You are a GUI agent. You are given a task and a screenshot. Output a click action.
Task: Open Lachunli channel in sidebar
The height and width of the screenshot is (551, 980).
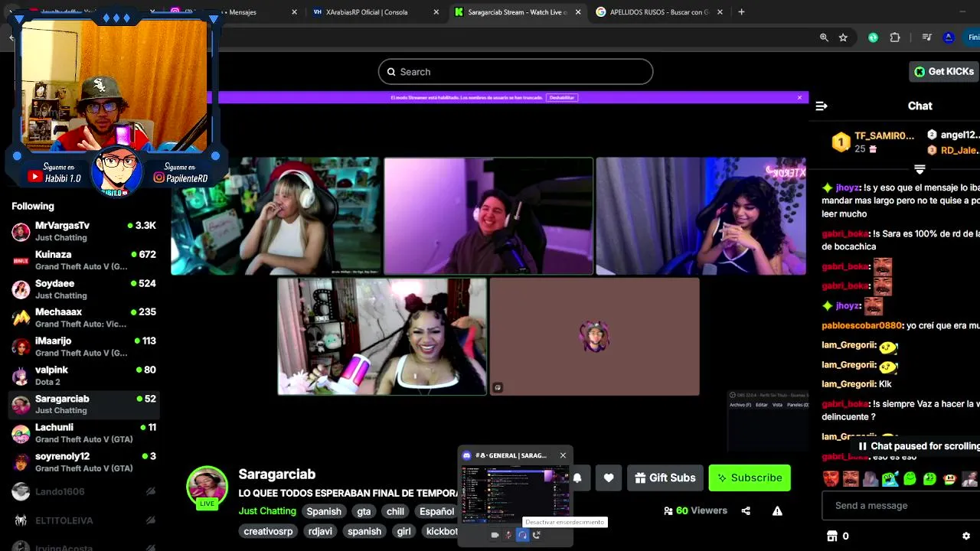(84, 433)
